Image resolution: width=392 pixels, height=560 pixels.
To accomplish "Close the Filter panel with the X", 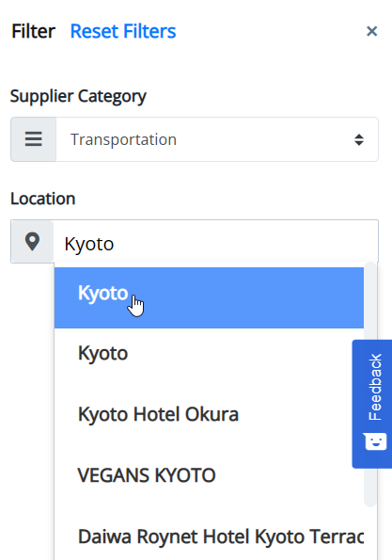I will pyautogui.click(x=371, y=31).
